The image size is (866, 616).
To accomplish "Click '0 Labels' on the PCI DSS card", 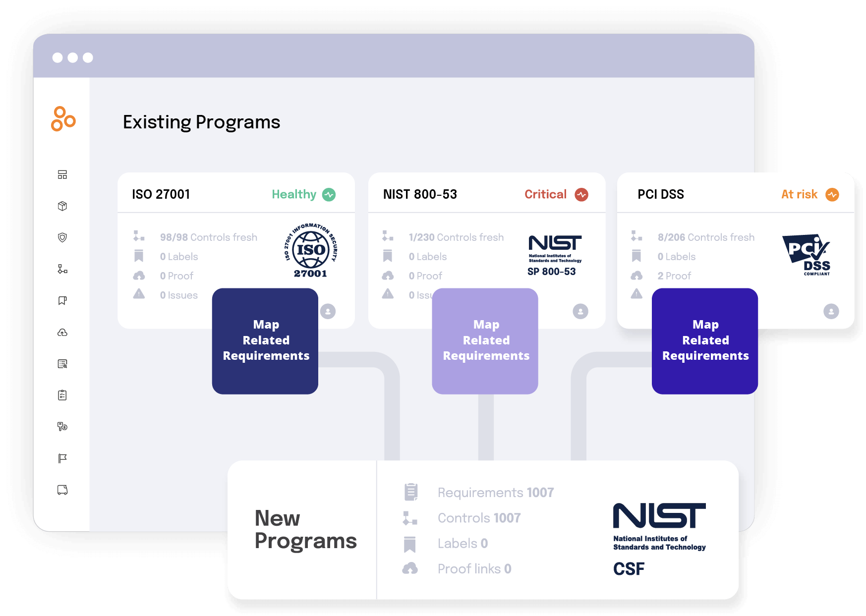I will [677, 257].
